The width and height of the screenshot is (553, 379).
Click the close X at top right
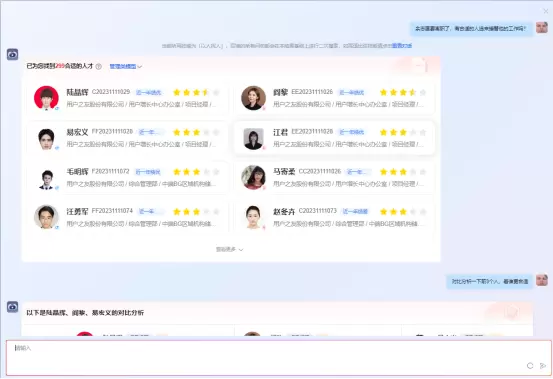(x=546, y=11)
